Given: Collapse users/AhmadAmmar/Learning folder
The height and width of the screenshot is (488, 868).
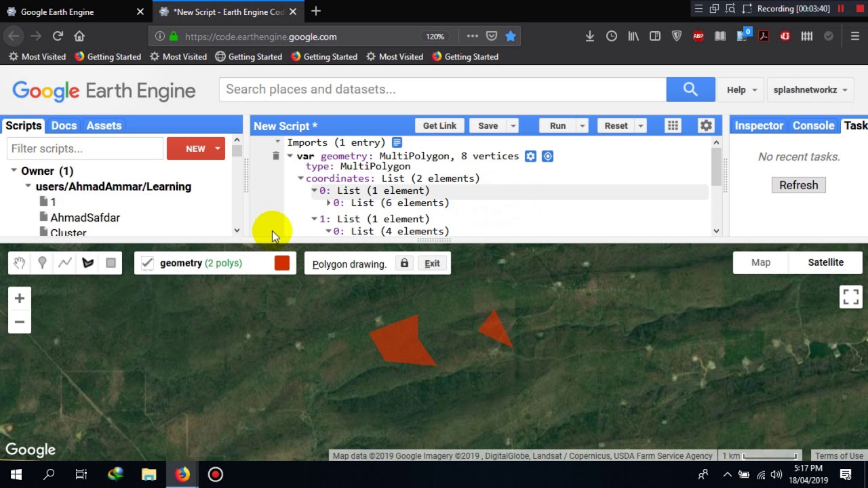Looking at the screenshot, I should tap(28, 186).
